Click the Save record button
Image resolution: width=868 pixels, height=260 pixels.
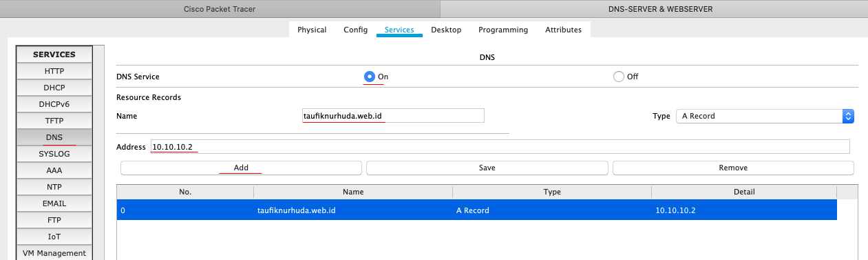[487, 168]
